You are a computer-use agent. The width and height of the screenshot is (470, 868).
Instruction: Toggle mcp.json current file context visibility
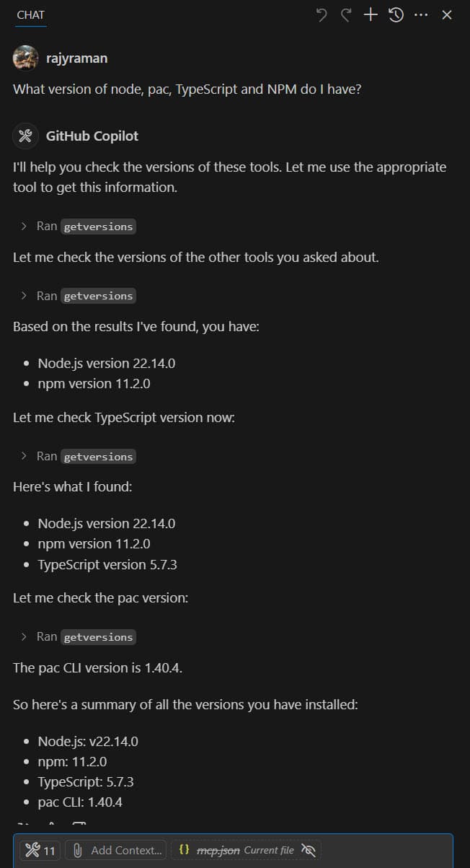(309, 850)
